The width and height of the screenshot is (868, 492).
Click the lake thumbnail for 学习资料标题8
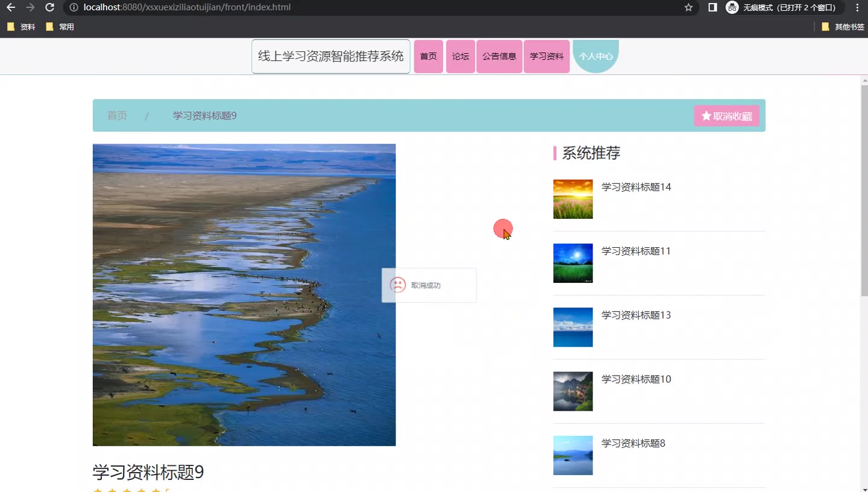click(x=573, y=455)
